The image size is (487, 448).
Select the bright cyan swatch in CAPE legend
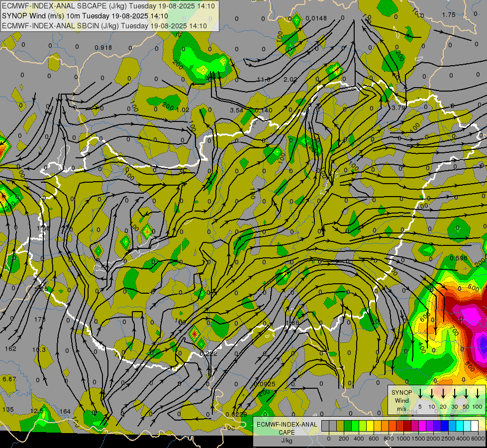tap(459, 426)
